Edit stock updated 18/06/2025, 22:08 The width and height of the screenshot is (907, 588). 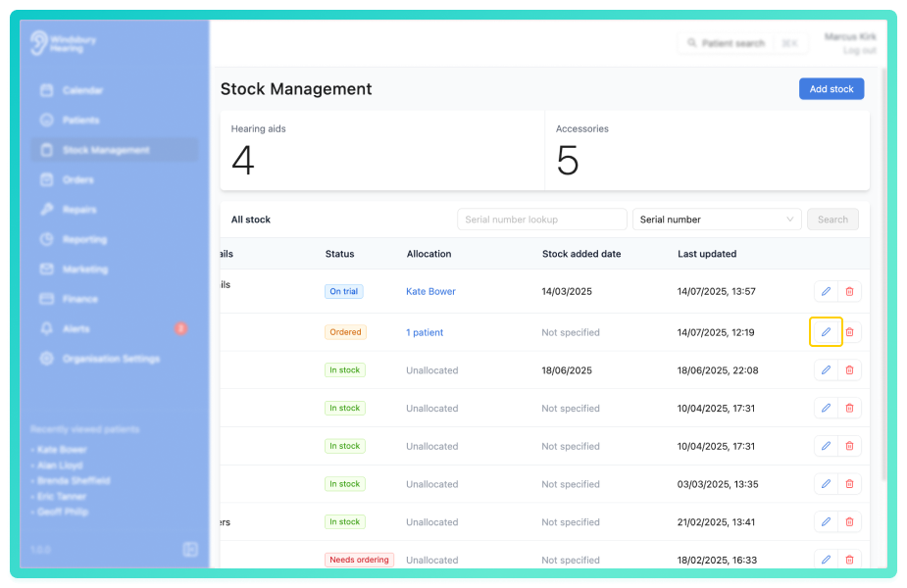826,370
